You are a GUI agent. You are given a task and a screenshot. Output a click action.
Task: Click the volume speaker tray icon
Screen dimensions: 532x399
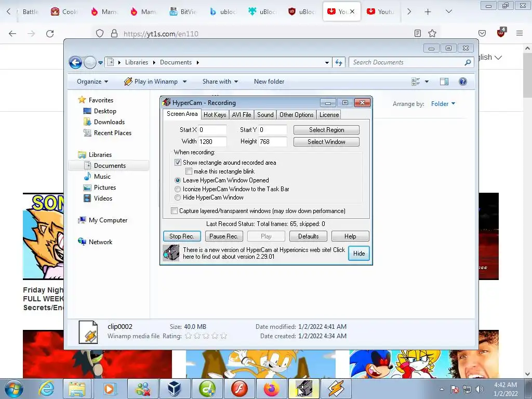tap(480, 389)
